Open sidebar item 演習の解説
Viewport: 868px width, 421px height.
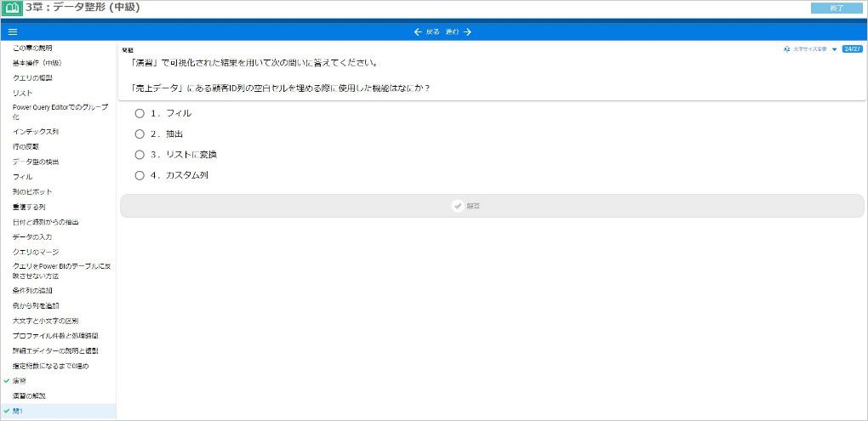[29, 396]
